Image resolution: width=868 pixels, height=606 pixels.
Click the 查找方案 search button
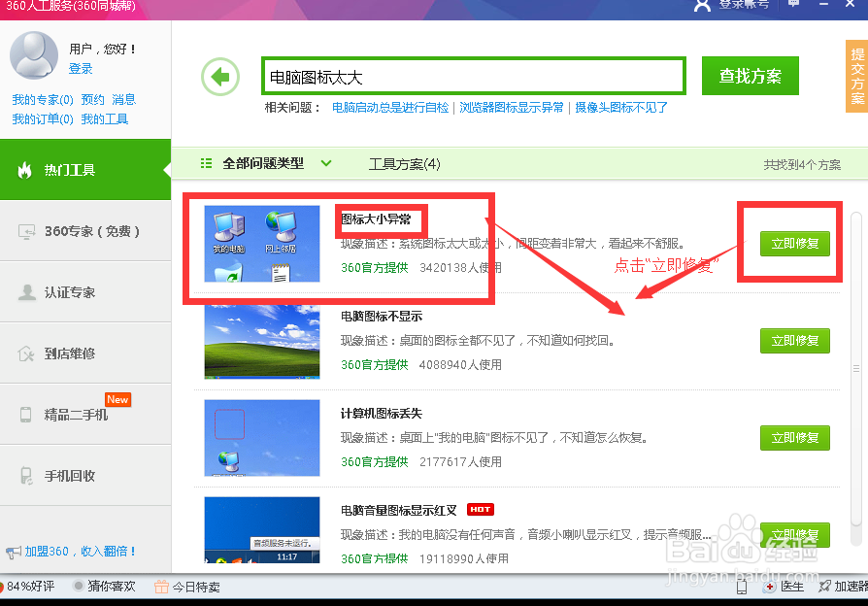(751, 76)
